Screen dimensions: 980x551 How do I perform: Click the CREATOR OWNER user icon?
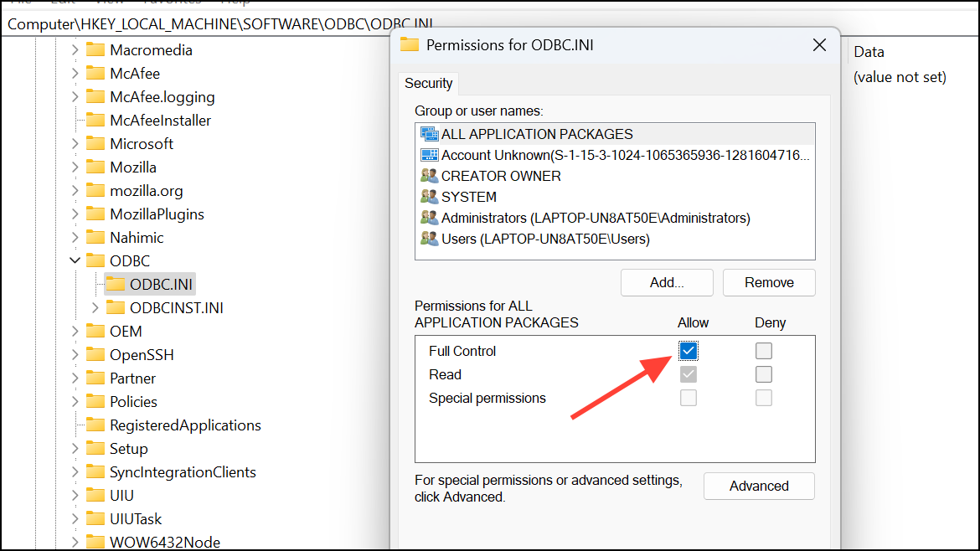pyautogui.click(x=429, y=175)
